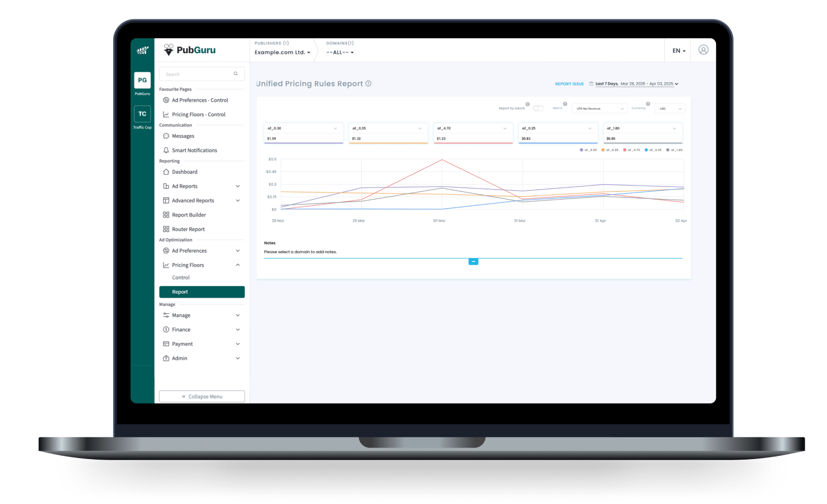Expand the Admin submenu chevron

pos(238,358)
